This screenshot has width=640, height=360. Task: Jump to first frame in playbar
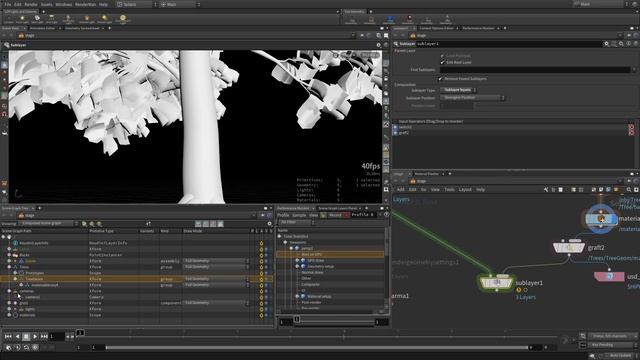point(8,336)
